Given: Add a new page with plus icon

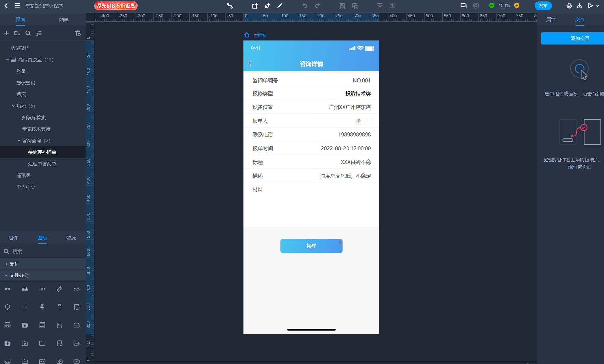Looking at the screenshot, I should click(6, 33).
